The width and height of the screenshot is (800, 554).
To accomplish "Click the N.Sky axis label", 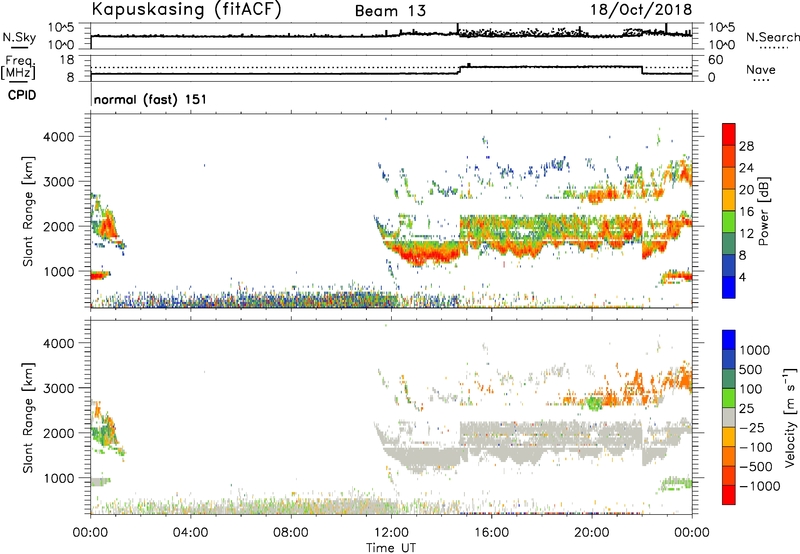I will [x=19, y=37].
